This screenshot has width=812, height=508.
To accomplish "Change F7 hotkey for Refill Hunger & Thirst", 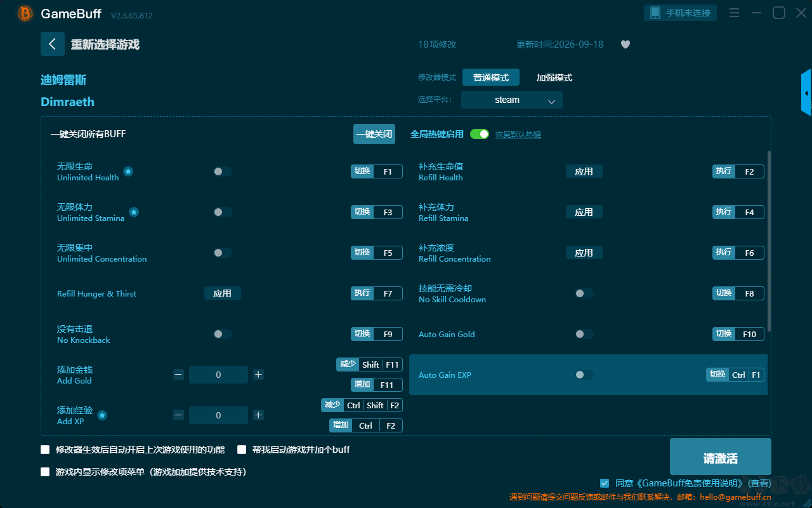I will click(388, 293).
